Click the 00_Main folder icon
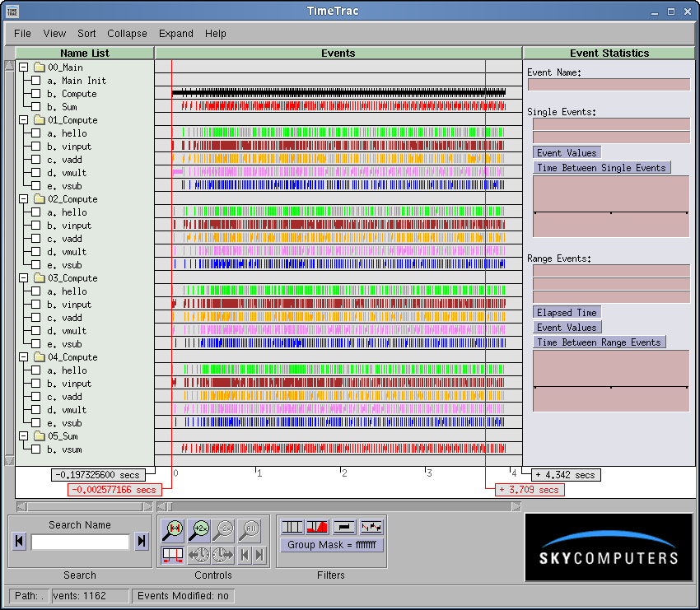This screenshot has height=610, width=700. (x=40, y=68)
